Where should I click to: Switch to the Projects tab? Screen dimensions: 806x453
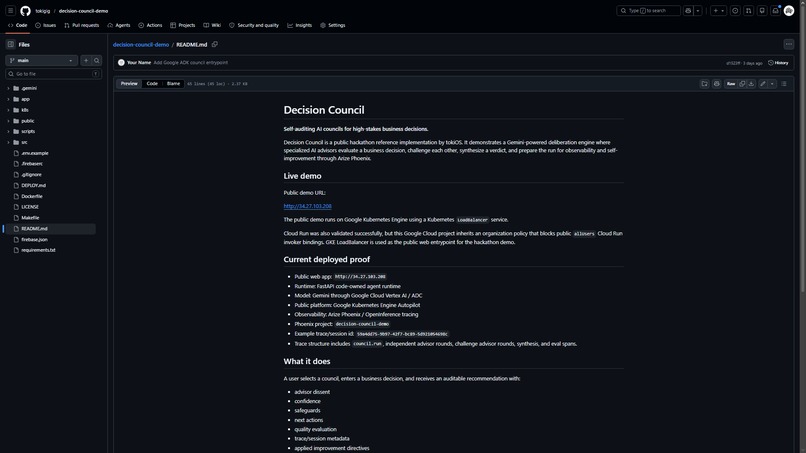(x=182, y=25)
